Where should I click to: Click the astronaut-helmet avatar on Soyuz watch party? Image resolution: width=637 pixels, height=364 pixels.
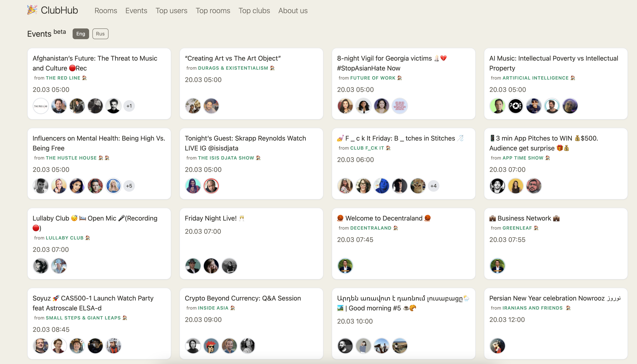[x=113, y=346]
